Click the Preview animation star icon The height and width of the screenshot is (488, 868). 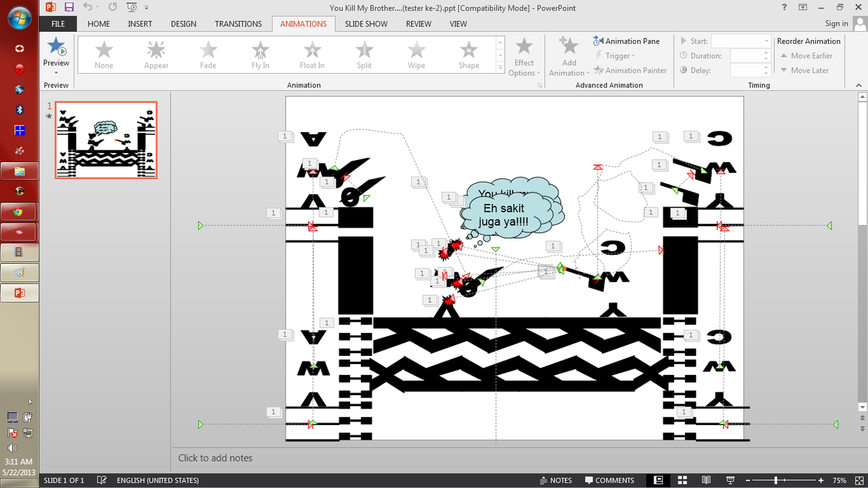[x=56, y=47]
